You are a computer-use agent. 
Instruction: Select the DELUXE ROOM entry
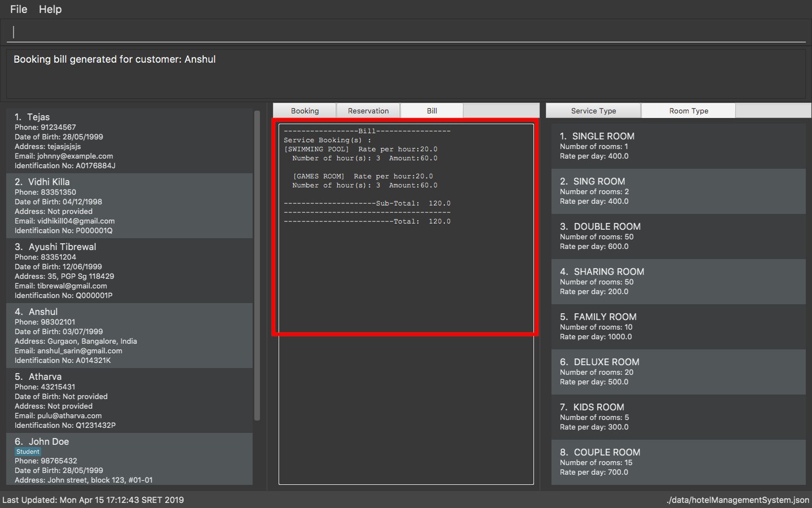(678, 371)
